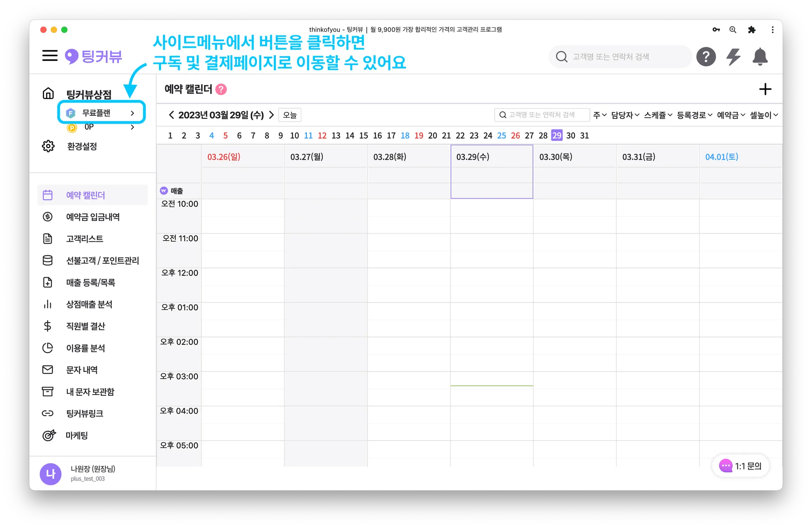
Task: Open 환경설정 gear settings
Action: pyautogui.click(x=48, y=146)
